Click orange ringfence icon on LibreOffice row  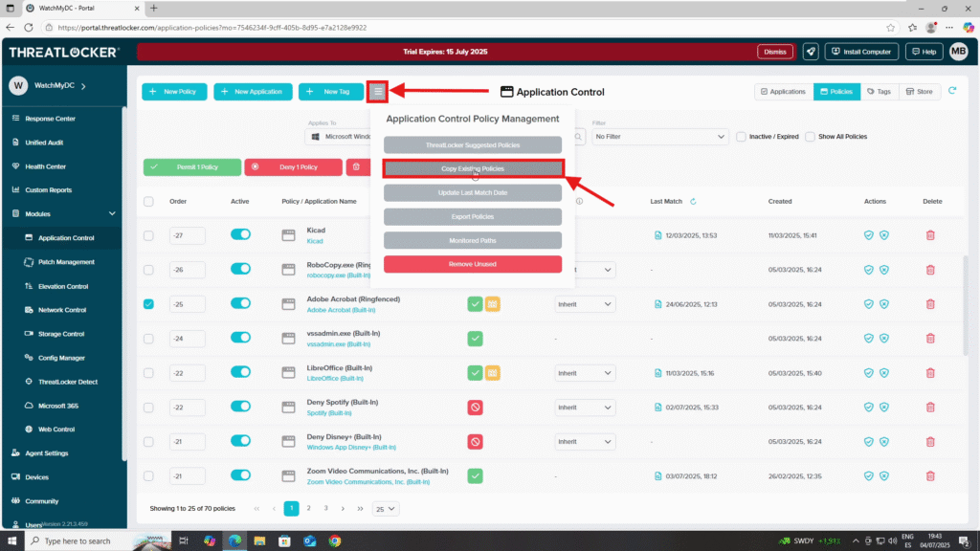pyautogui.click(x=493, y=373)
